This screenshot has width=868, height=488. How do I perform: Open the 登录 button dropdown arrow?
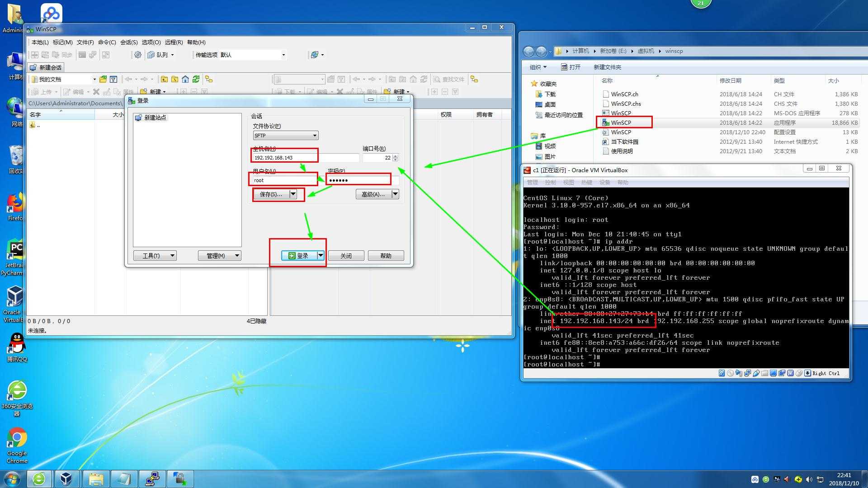[x=321, y=255]
